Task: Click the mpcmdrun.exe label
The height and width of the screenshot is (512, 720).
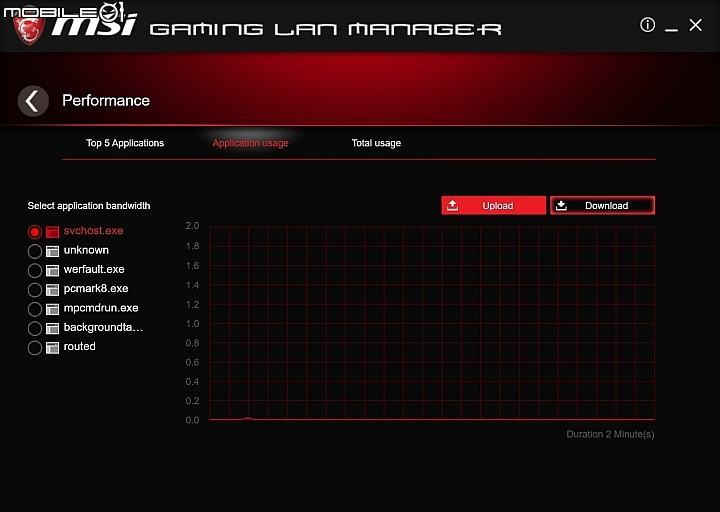Action: (101, 308)
